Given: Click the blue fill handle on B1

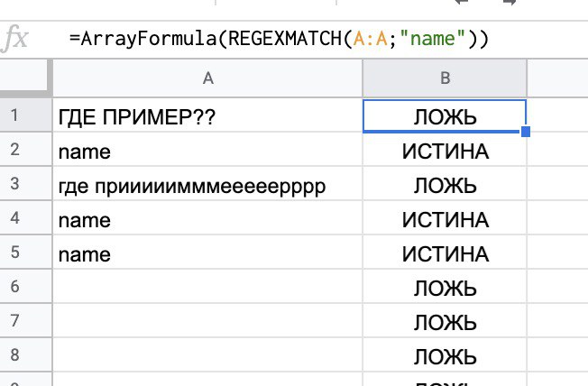Looking at the screenshot, I should (526, 133).
